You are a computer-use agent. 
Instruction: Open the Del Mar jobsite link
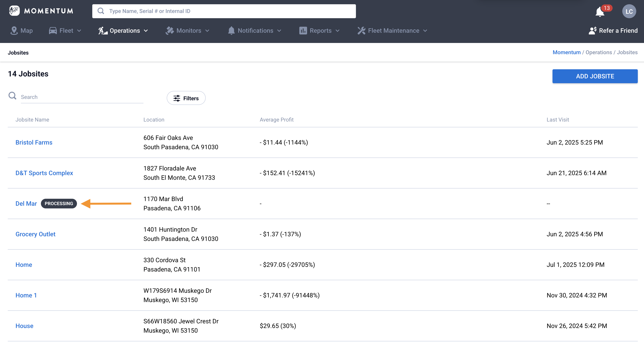[26, 203]
